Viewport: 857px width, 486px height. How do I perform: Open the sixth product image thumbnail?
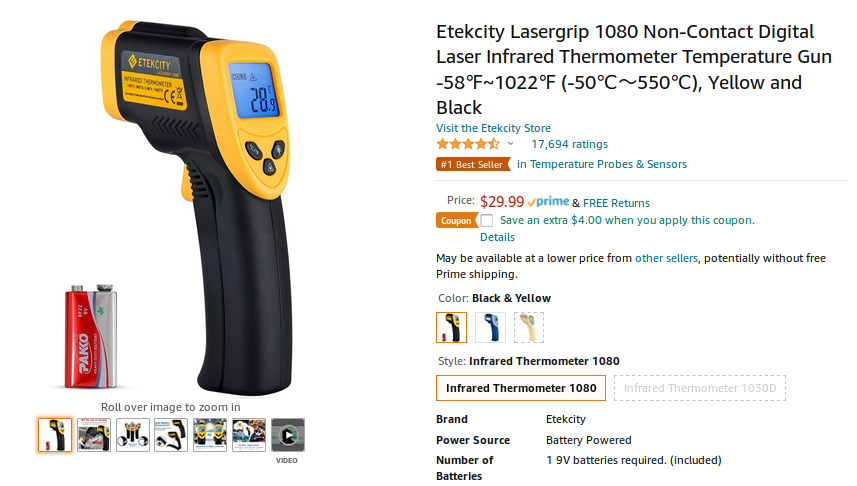tap(249, 435)
